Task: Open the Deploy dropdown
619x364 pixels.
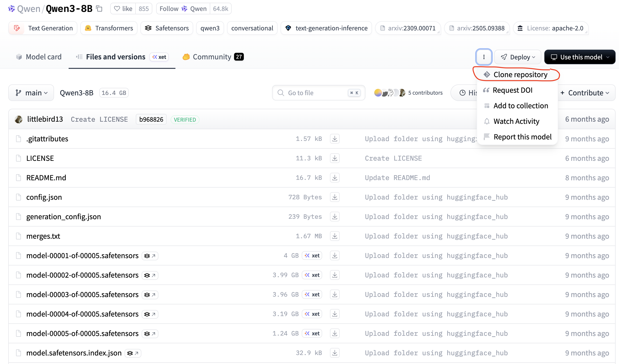Action: tap(518, 57)
